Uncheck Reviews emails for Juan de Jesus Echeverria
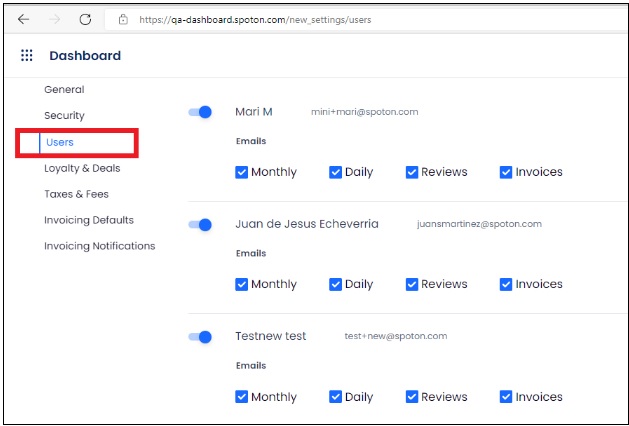The image size is (629, 426). (412, 284)
